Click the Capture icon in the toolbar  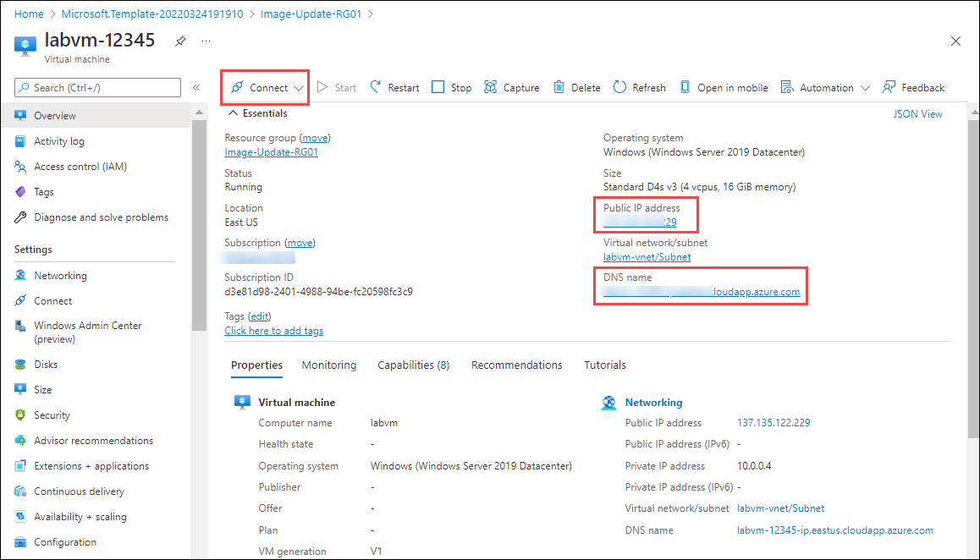pyautogui.click(x=491, y=87)
